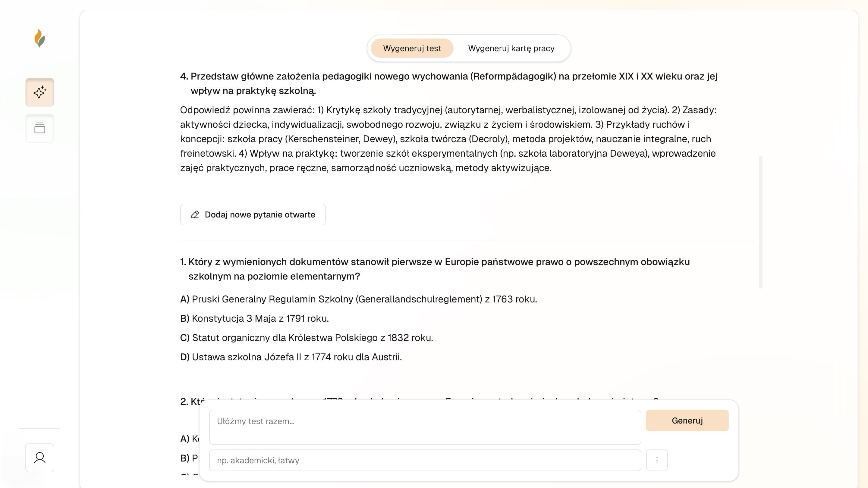Click the vertical scrollbar thumb
This screenshot has width=868, height=488.
(760, 222)
